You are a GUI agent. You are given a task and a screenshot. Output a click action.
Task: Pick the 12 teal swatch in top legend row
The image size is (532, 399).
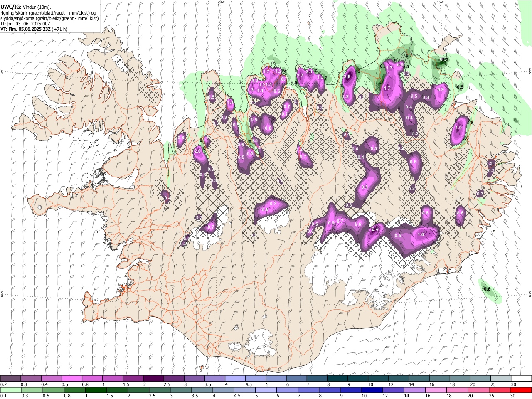click(x=399, y=378)
